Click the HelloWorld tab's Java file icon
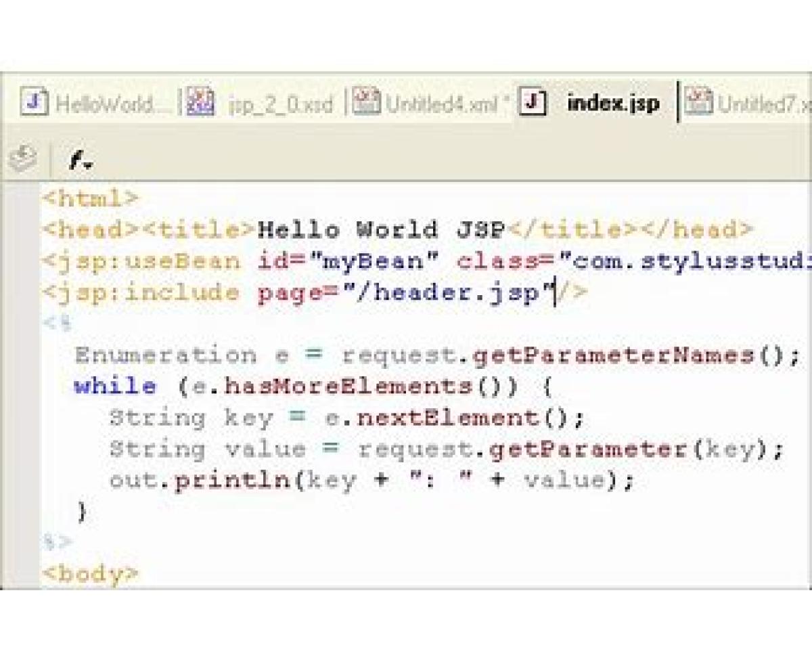 (x=35, y=102)
